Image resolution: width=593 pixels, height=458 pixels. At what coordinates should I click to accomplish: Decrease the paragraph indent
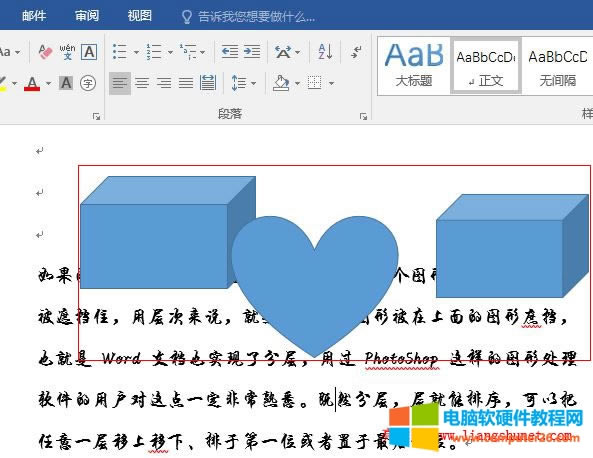230,52
